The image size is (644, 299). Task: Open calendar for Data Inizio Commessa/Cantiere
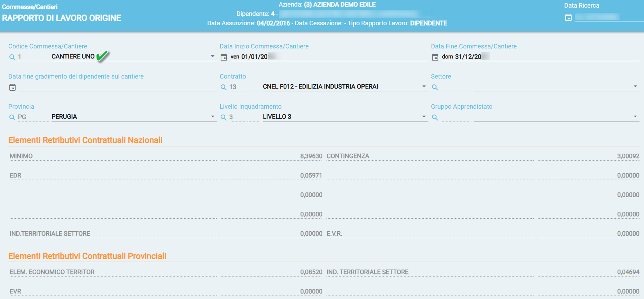click(224, 57)
